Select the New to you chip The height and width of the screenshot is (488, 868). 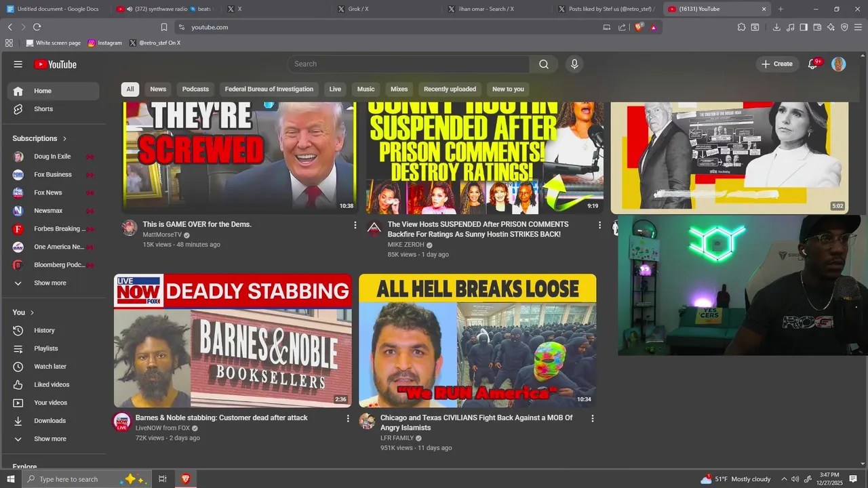[508, 89]
